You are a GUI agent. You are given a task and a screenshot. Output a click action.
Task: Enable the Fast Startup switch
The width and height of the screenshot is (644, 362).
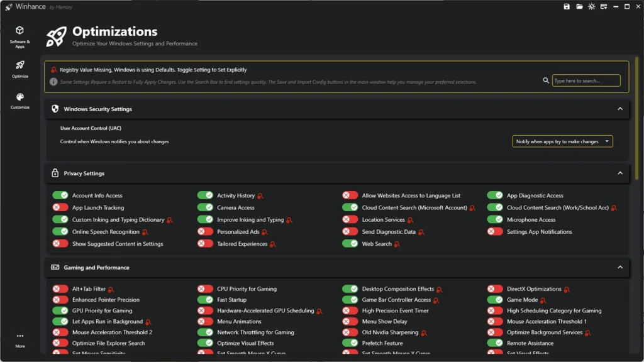tap(205, 300)
